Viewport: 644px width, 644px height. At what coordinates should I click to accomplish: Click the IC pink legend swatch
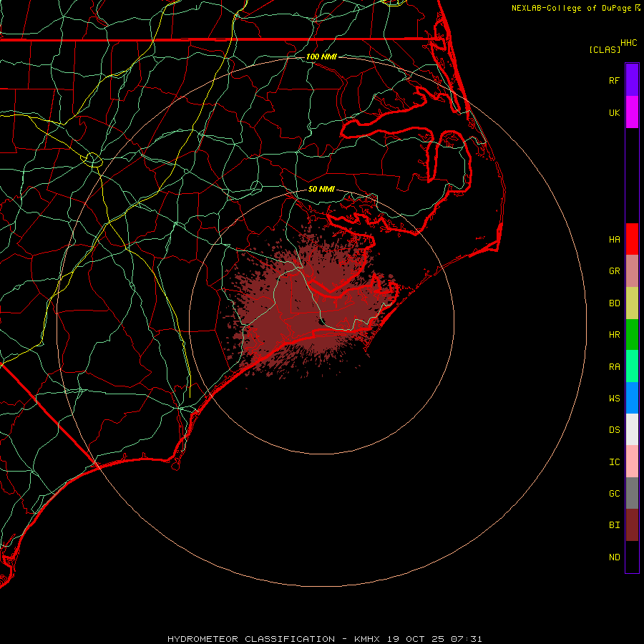pyautogui.click(x=632, y=462)
